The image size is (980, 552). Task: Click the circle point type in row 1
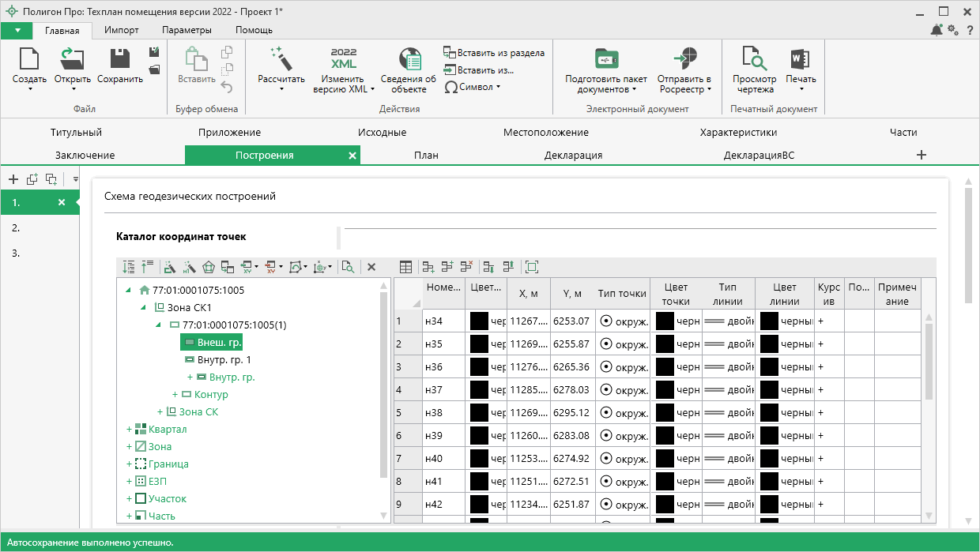(x=606, y=321)
